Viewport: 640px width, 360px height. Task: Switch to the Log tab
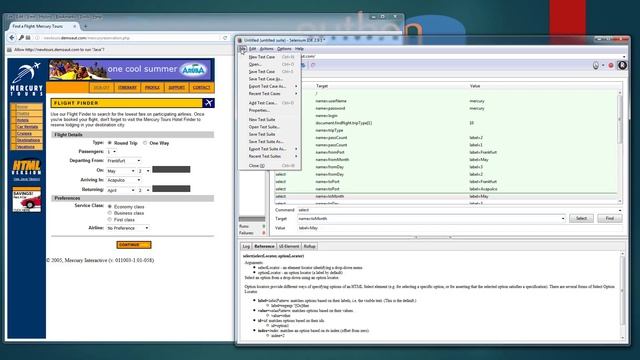point(246,247)
